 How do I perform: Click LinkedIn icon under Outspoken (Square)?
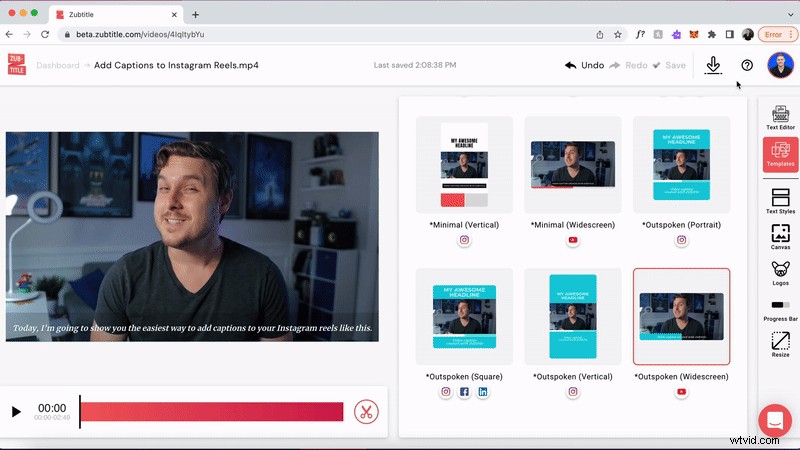[x=483, y=392]
